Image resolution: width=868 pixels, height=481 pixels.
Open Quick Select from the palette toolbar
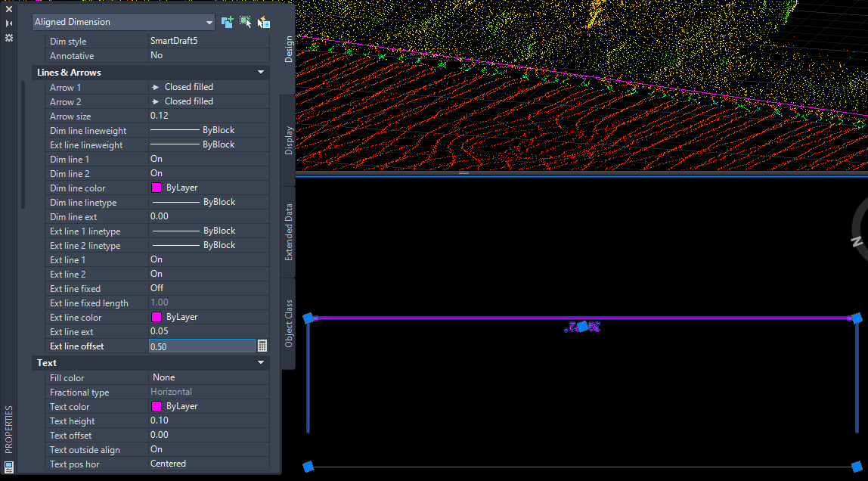[x=263, y=22]
